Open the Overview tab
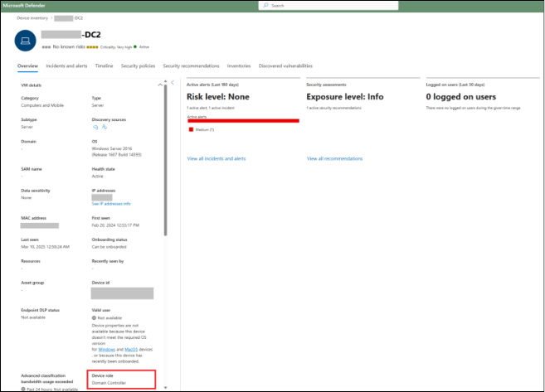The image size is (545, 392). coord(28,65)
